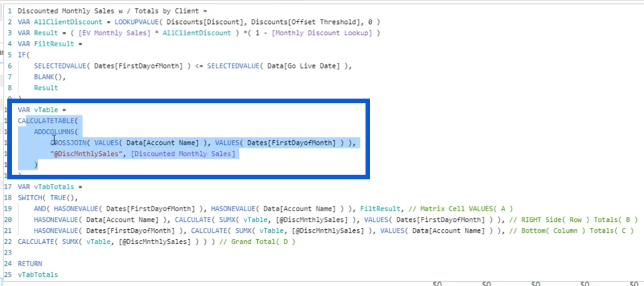Click the 'IF(' keyword on line 5
The height and width of the screenshot is (286, 644).
24,55
